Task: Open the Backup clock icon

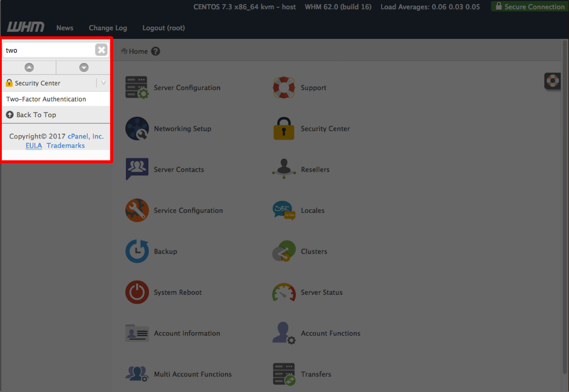Action: [137, 252]
